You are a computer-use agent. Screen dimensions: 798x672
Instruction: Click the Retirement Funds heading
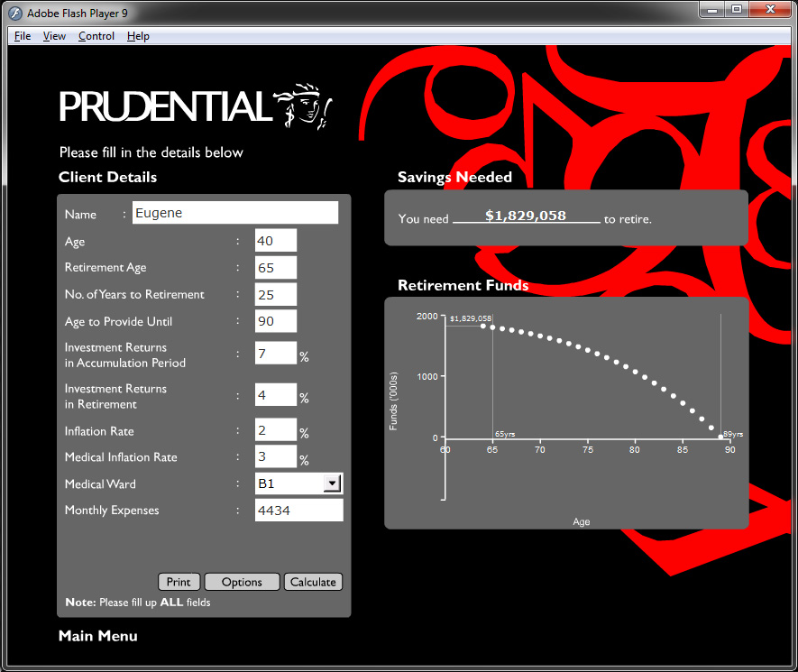463,286
